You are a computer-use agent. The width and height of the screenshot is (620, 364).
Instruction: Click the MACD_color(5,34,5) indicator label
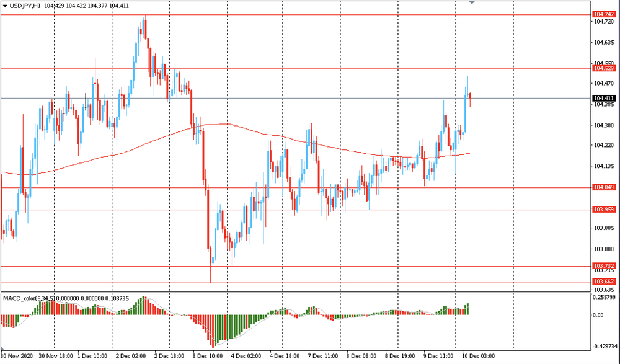coord(29,298)
